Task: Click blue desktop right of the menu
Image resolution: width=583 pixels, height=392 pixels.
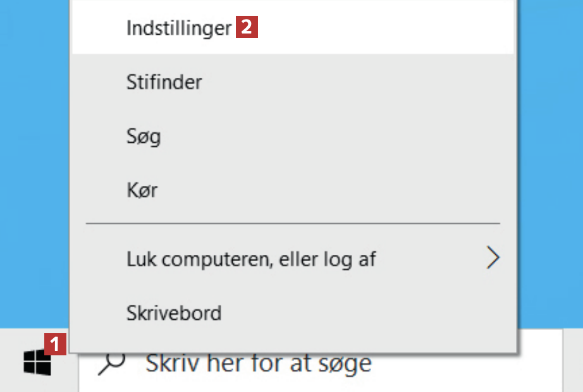Action: point(549,158)
